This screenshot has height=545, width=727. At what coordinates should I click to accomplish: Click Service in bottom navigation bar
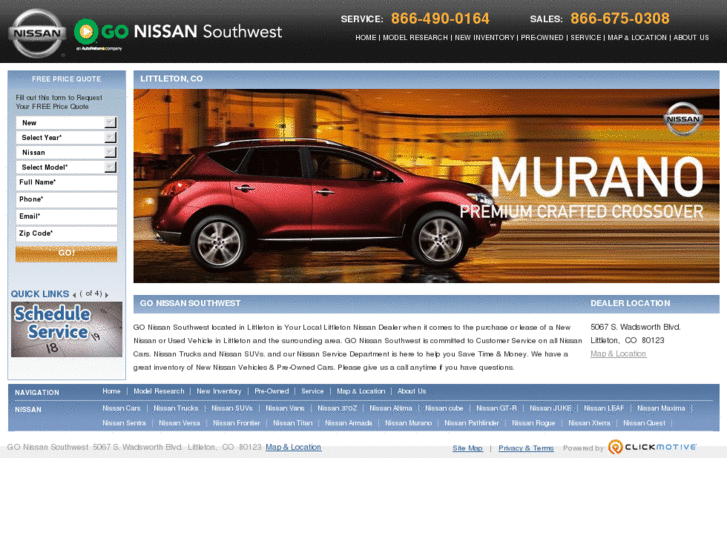click(x=312, y=391)
